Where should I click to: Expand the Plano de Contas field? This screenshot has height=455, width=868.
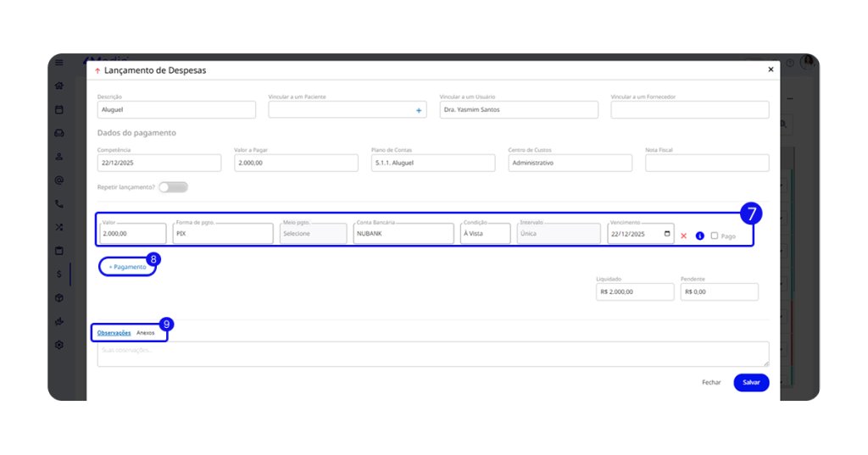432,163
